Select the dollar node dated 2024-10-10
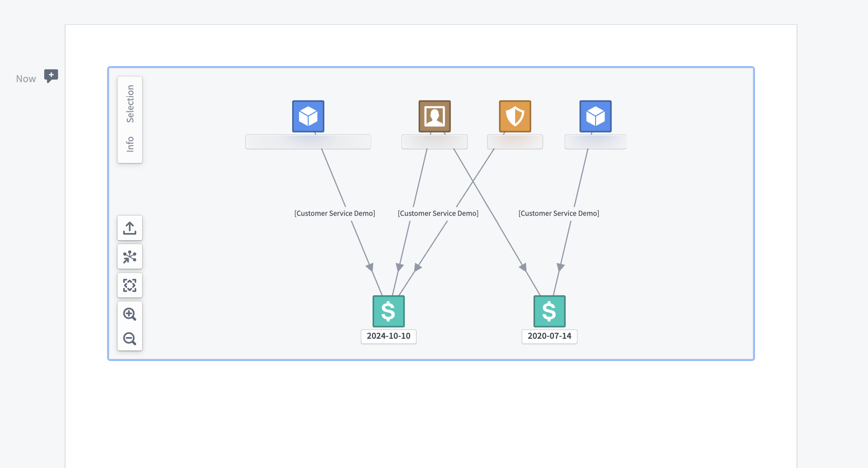The image size is (868, 468). click(x=388, y=311)
